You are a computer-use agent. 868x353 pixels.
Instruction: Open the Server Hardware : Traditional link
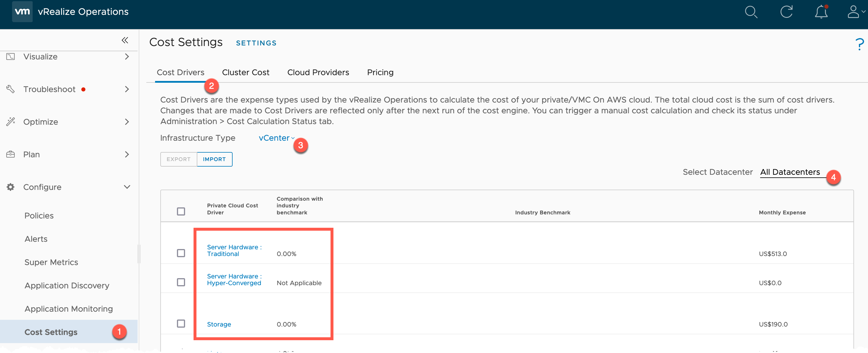click(234, 250)
